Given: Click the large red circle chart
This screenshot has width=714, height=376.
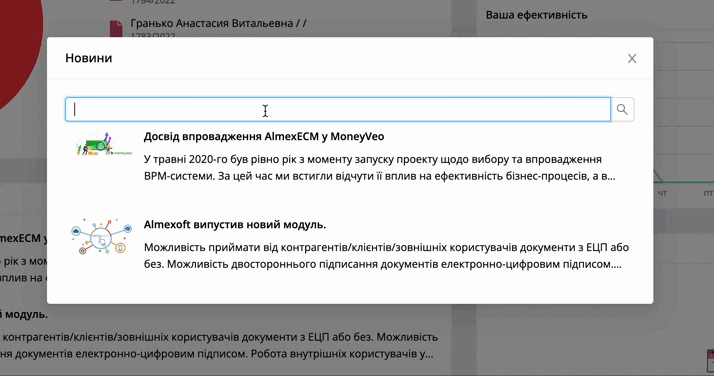Looking at the screenshot, I should 20,50.
